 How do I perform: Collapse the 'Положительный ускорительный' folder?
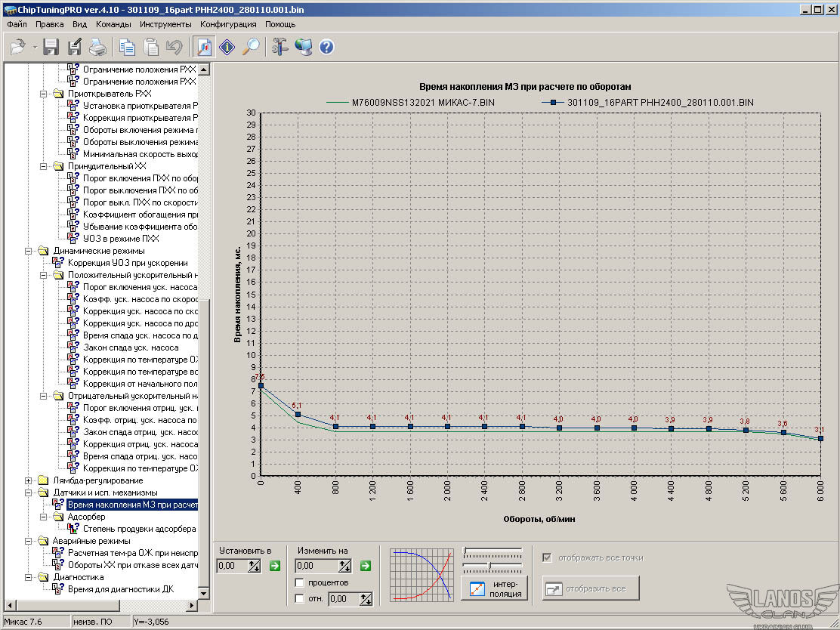pos(43,276)
